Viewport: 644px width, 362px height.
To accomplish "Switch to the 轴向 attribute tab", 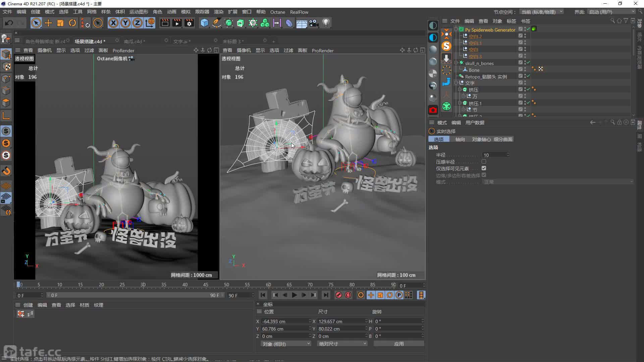I will point(460,139).
